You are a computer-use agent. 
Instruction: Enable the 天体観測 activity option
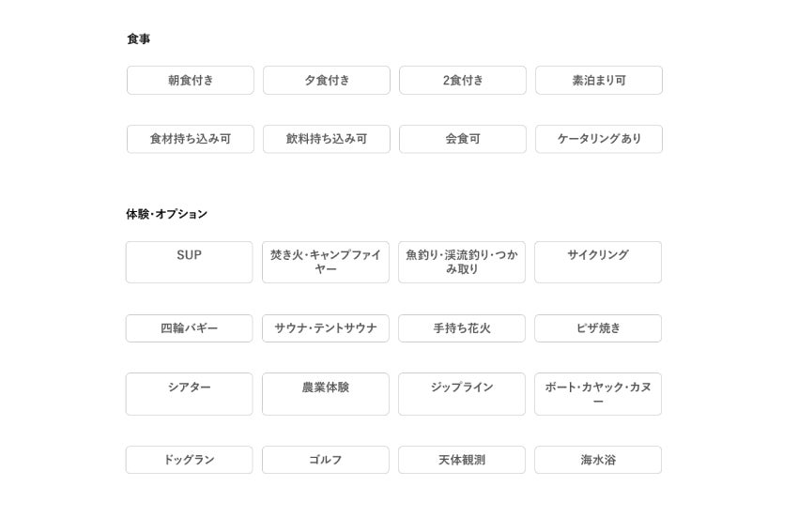point(462,460)
